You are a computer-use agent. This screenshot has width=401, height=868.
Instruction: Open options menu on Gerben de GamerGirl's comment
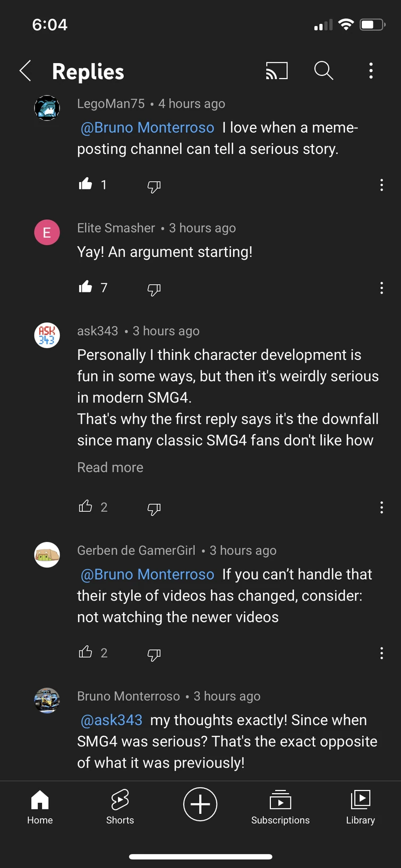tap(381, 653)
